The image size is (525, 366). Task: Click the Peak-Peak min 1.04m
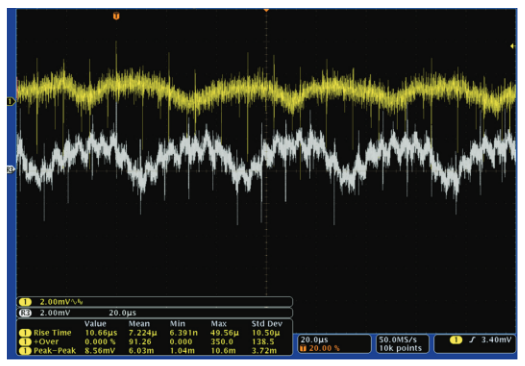pos(182,351)
